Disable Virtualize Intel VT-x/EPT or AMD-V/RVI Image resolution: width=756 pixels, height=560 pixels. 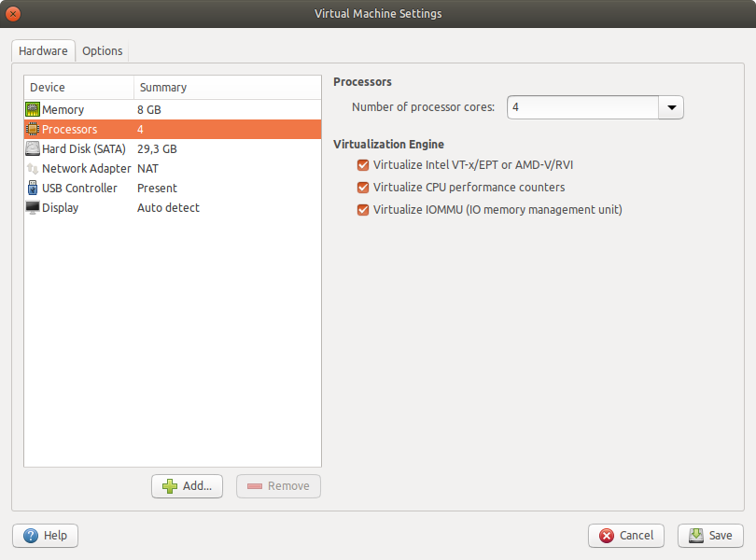coord(363,165)
